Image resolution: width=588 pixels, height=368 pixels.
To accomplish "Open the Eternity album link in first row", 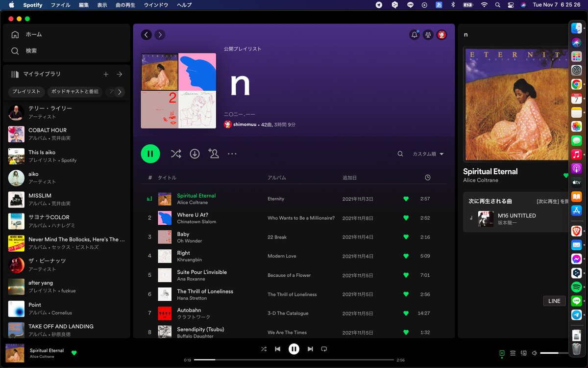I will 276,199.
